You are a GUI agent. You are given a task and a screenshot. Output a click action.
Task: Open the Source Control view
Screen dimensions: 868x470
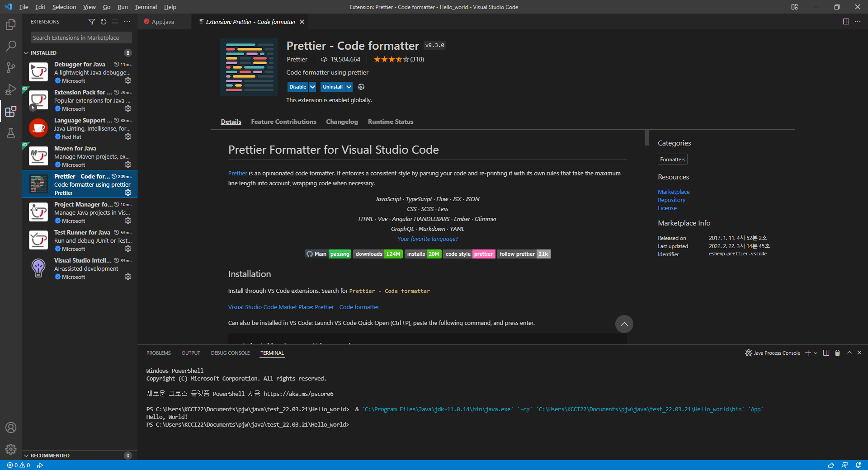pyautogui.click(x=11, y=68)
